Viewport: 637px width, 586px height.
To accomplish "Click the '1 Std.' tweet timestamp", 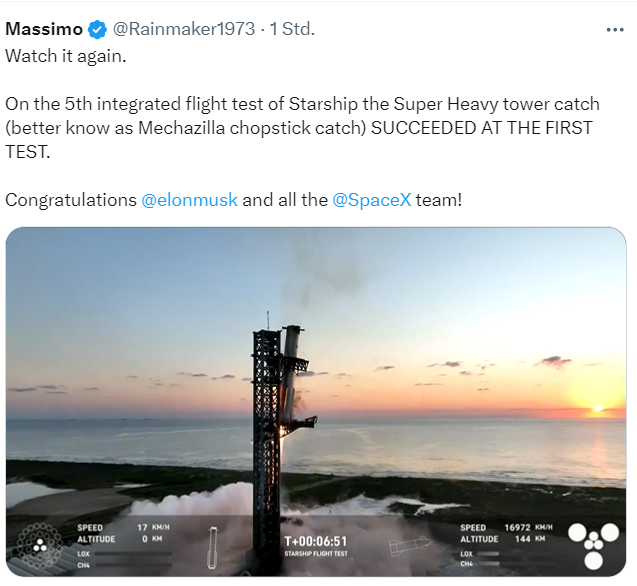I will (291, 29).
